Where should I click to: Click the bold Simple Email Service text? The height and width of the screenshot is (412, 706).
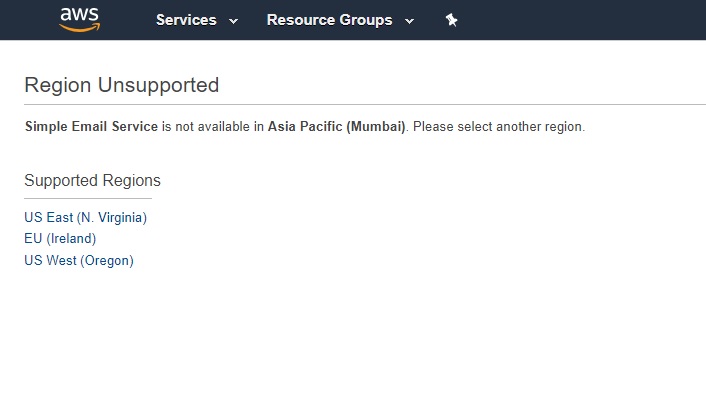point(91,127)
